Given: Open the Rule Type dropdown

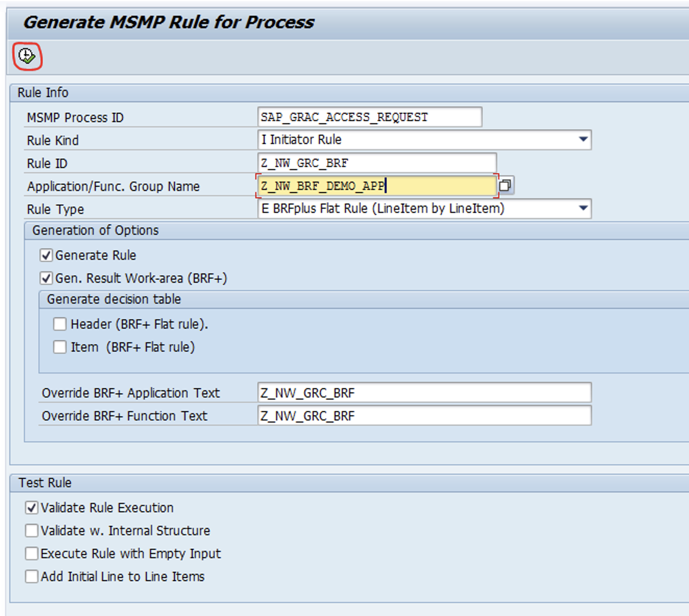Looking at the screenshot, I should click(584, 209).
